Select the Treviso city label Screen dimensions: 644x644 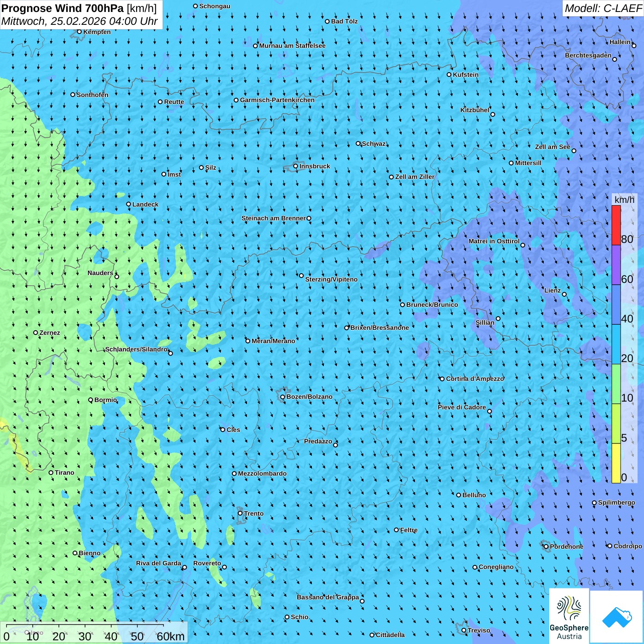pos(479,630)
